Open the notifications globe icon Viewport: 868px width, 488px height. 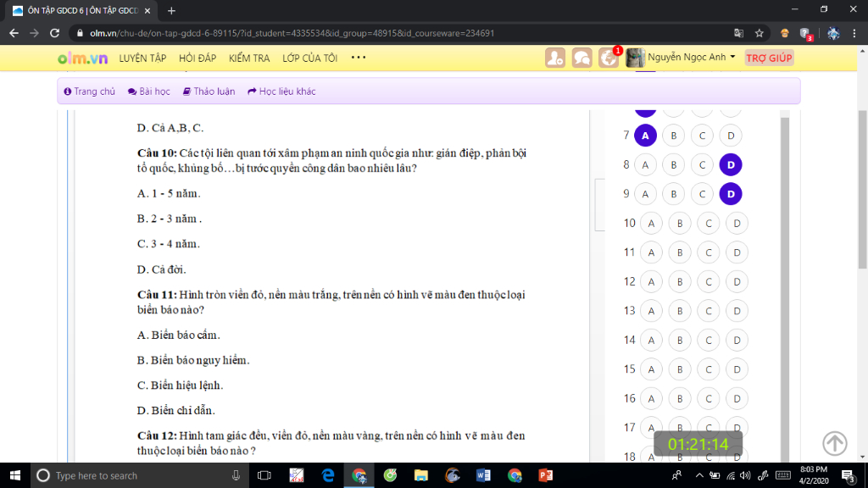point(608,58)
